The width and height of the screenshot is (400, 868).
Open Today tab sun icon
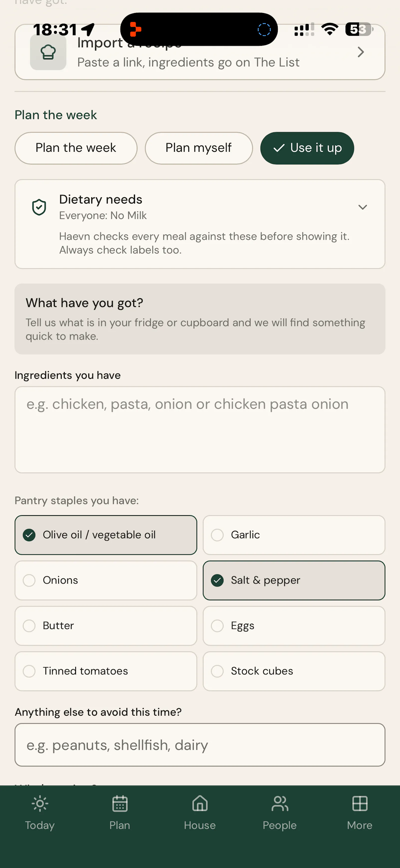(x=40, y=804)
